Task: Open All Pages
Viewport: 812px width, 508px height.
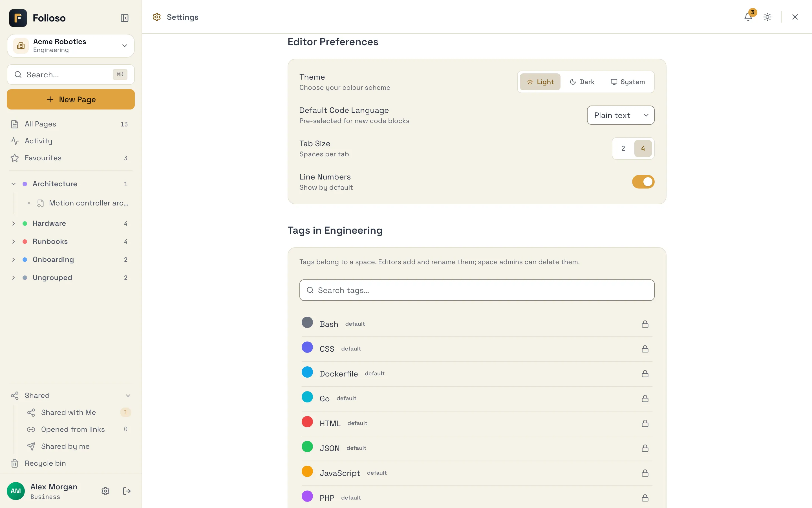Action: coord(70,124)
